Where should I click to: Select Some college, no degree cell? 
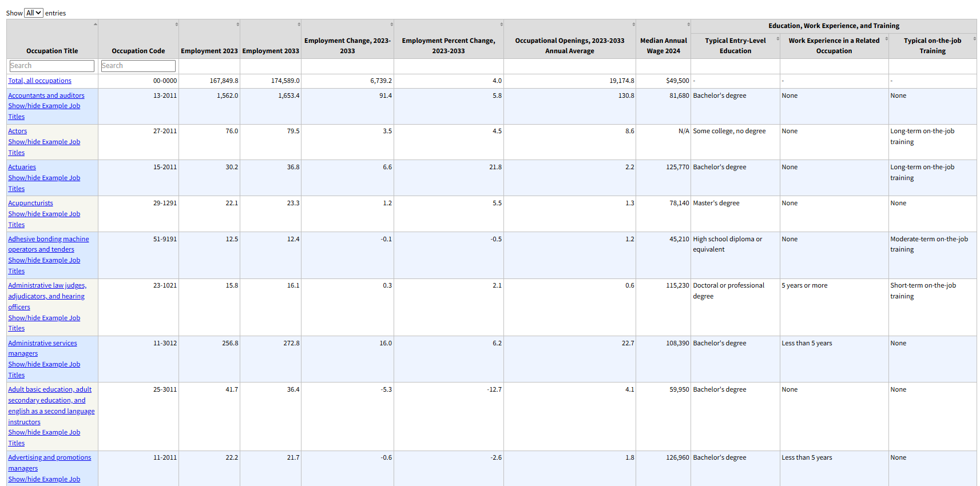pyautogui.click(x=735, y=142)
